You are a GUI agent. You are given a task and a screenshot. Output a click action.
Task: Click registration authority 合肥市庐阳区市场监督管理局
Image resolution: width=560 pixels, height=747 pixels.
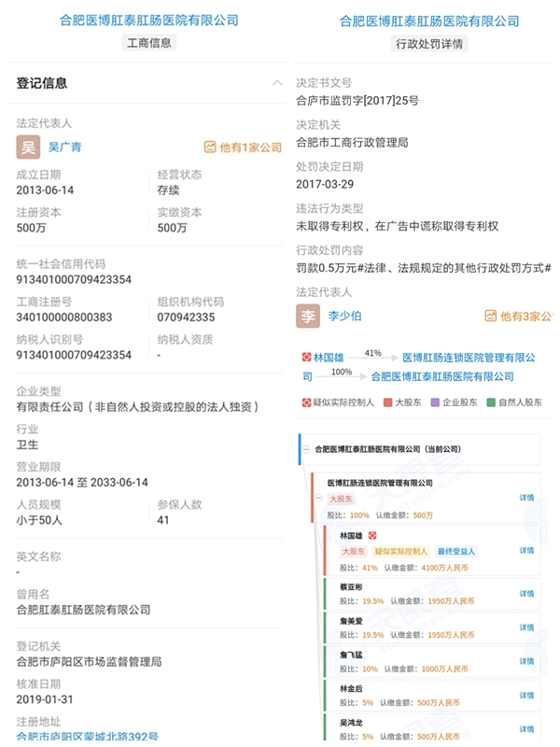(x=89, y=662)
